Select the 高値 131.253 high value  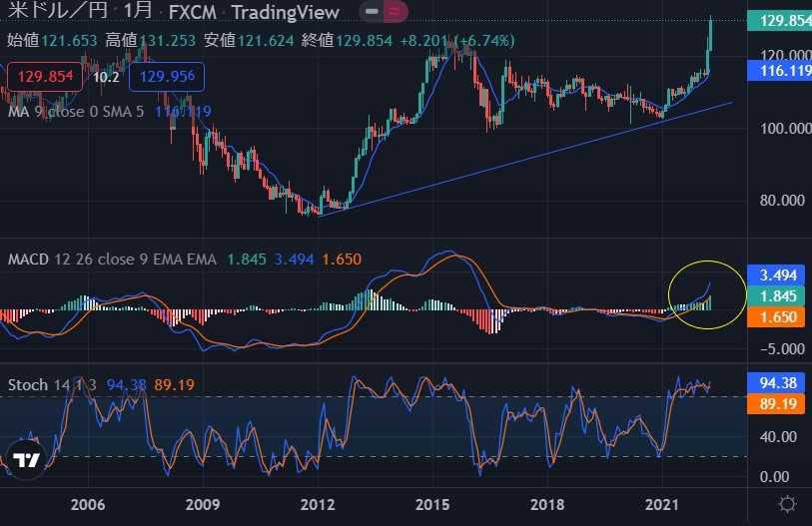click(x=150, y=40)
